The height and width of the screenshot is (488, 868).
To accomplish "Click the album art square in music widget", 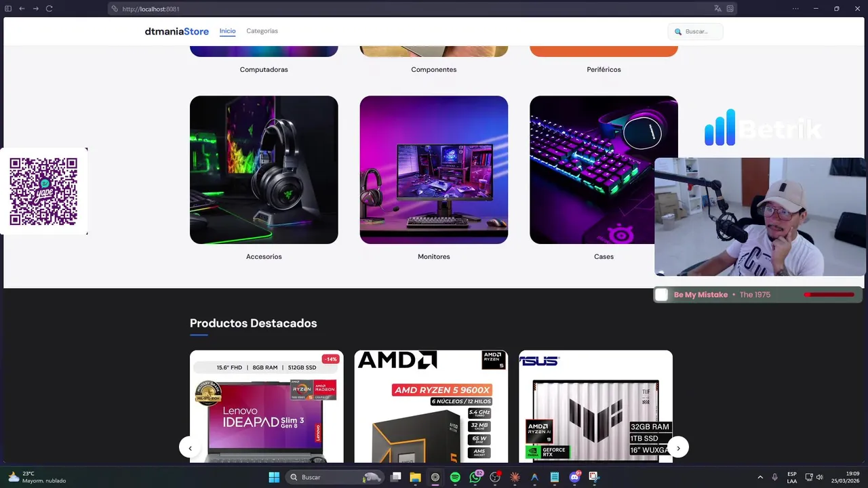I will [662, 295].
